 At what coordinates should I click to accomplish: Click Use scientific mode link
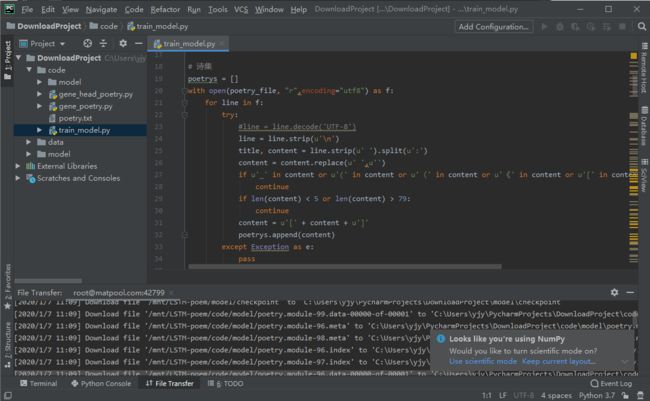tap(483, 361)
